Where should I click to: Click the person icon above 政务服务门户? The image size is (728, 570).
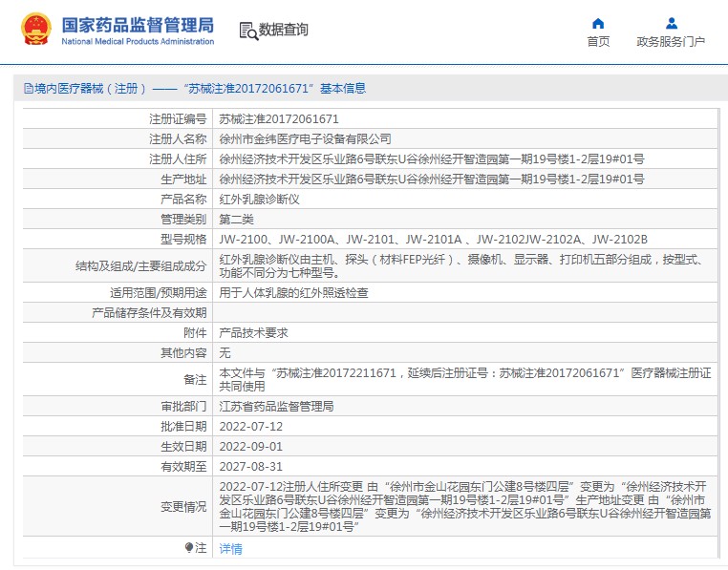671,24
